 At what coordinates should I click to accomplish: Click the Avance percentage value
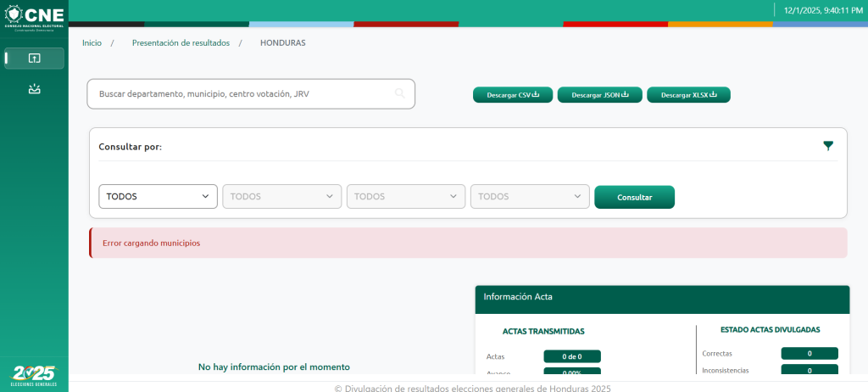tap(572, 371)
